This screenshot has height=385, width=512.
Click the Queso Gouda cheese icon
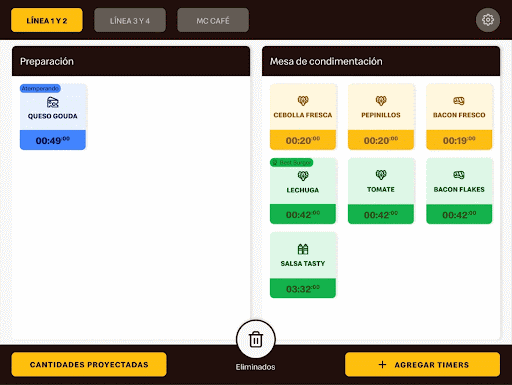point(53,102)
